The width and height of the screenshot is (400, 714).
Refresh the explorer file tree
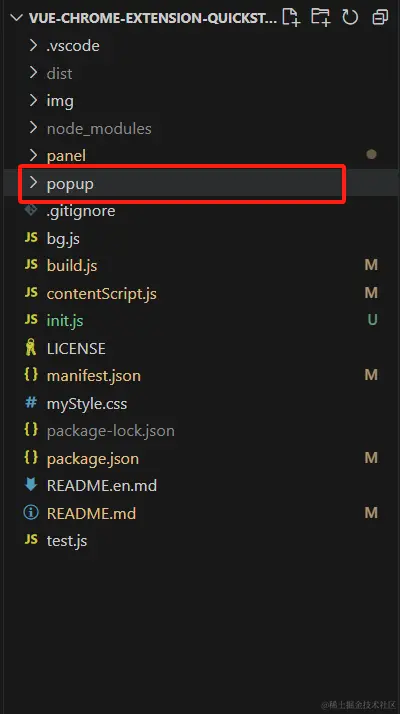click(350, 18)
